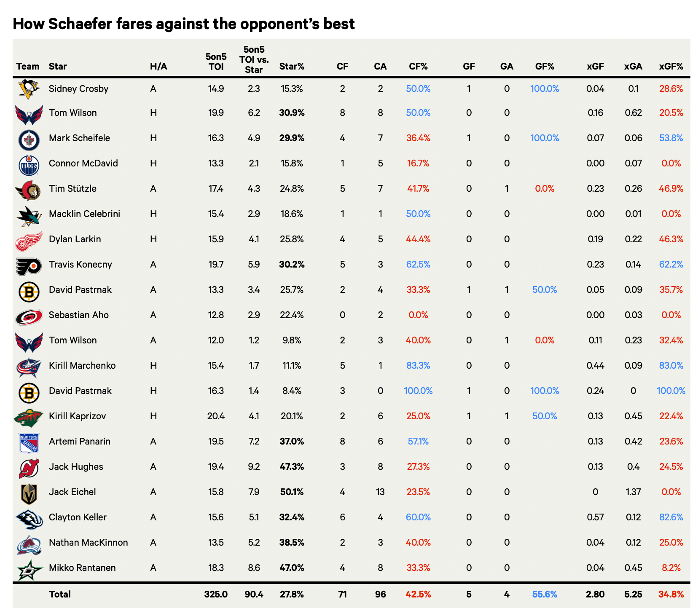
Task: Sort by the Star% column header
Action: pos(292,67)
